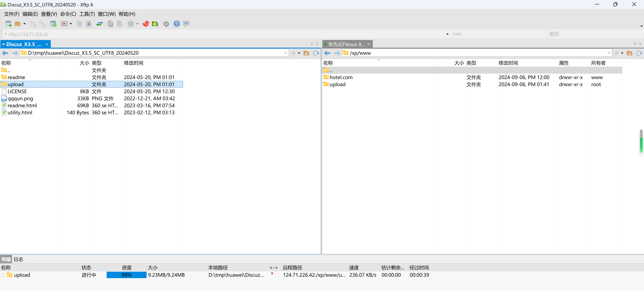Open the 窗口(W) menu
The height and width of the screenshot is (291, 644).
pyautogui.click(x=107, y=14)
